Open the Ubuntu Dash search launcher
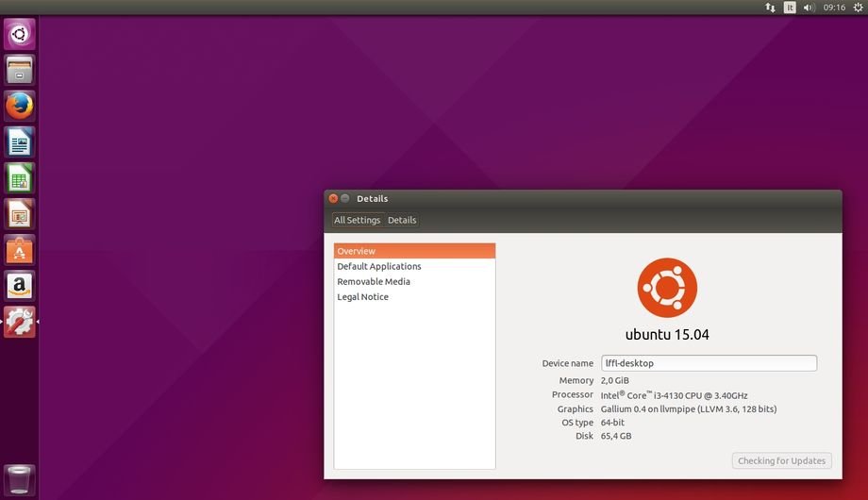Viewport: 868px width, 500px height. click(x=20, y=34)
